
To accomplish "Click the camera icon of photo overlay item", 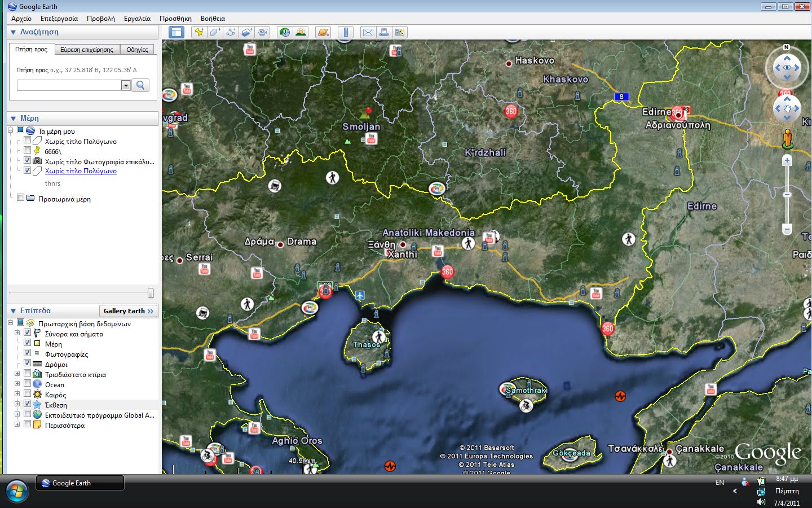I will click(x=37, y=161).
